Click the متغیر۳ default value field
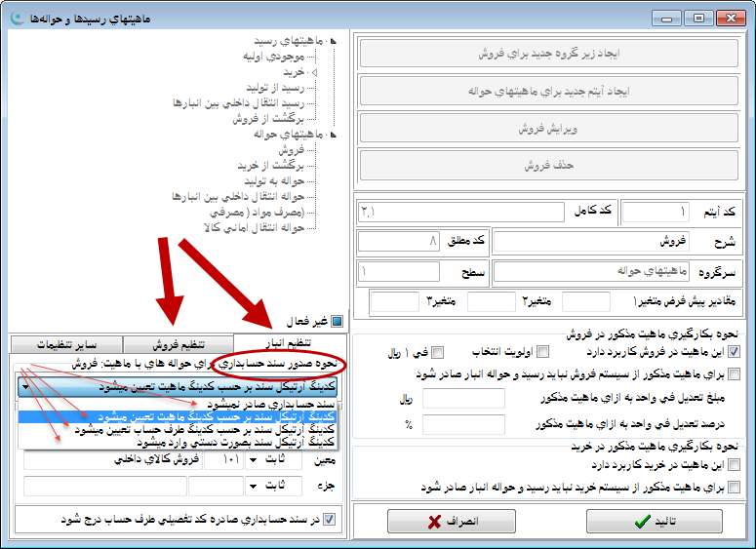The image size is (756, 549). click(395, 301)
